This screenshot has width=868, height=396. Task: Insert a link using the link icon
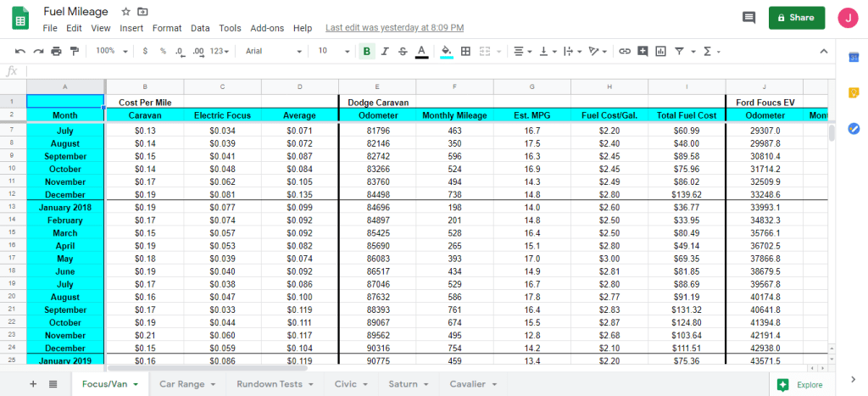pyautogui.click(x=625, y=51)
